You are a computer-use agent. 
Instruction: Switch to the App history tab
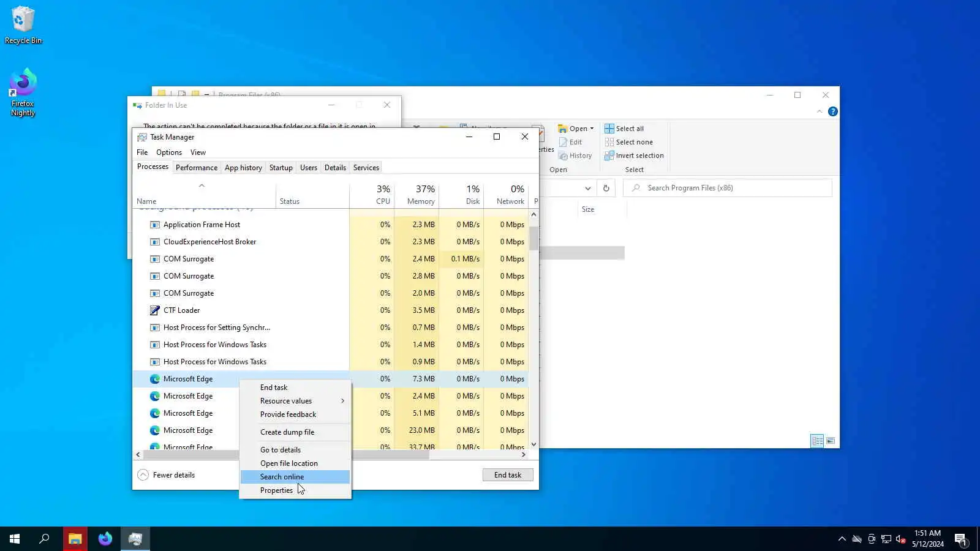coord(243,168)
